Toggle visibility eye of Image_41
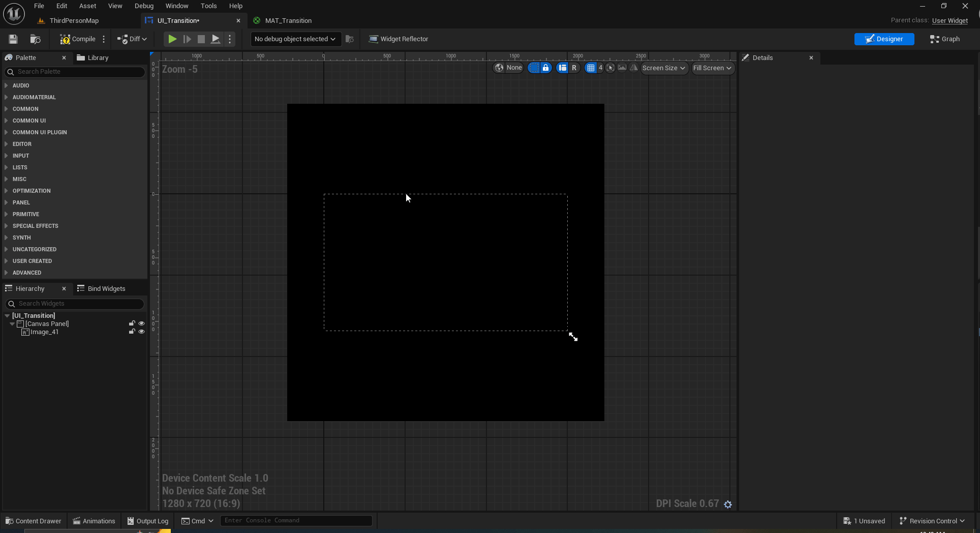Image resolution: width=980 pixels, height=533 pixels. 142,332
